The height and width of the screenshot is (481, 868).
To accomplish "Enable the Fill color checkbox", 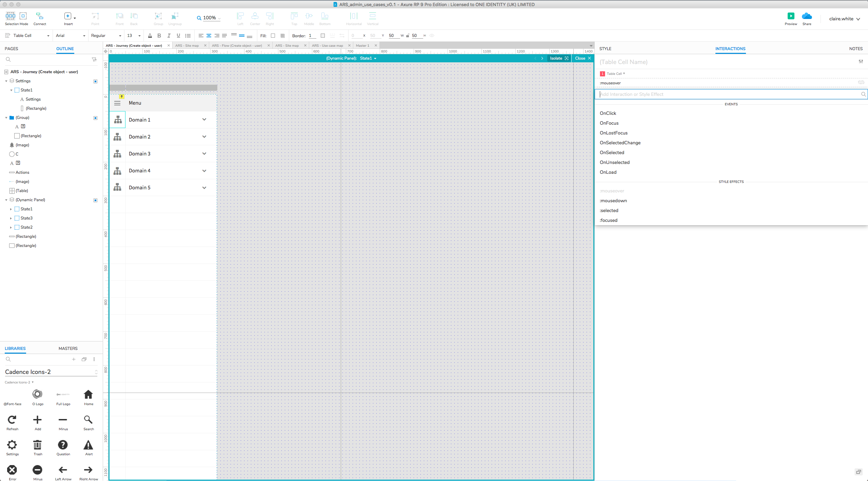I will (x=273, y=36).
